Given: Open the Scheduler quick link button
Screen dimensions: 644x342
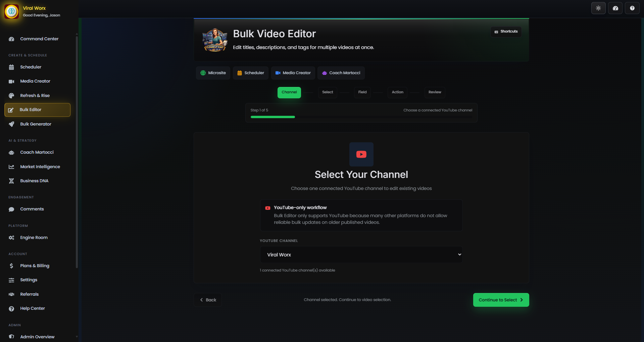Looking at the screenshot, I should (x=251, y=73).
